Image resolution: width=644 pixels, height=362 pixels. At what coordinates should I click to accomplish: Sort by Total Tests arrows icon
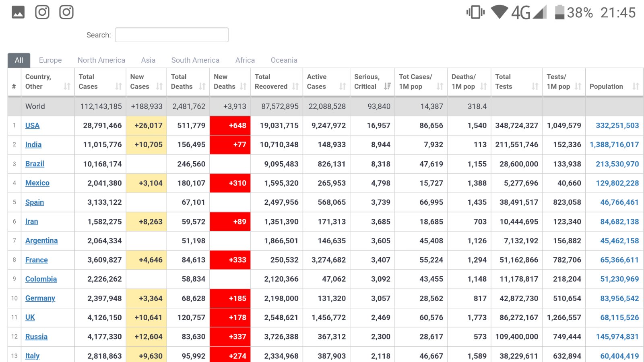coord(535,86)
